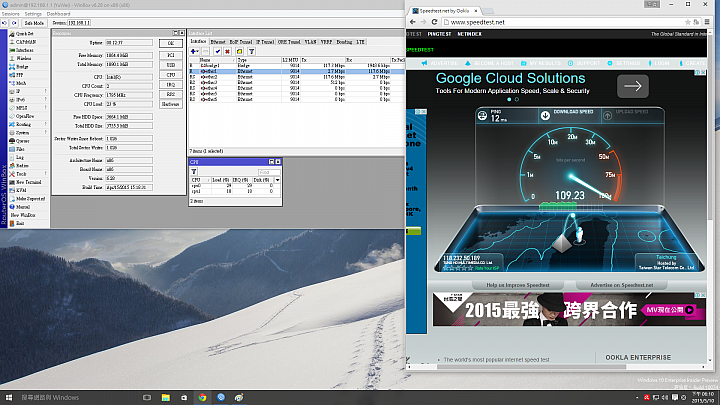Viewport: 720px width, 405px height.
Task: Open Interfaces in WinBox sidebar
Action: pyautogui.click(x=25, y=50)
